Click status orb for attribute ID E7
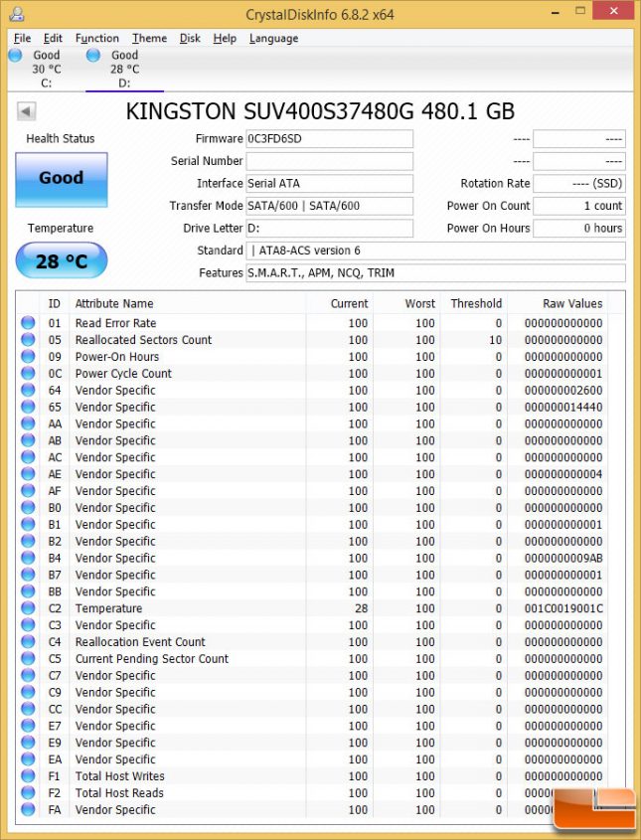Viewport: 641px width, 840px height. (x=28, y=726)
